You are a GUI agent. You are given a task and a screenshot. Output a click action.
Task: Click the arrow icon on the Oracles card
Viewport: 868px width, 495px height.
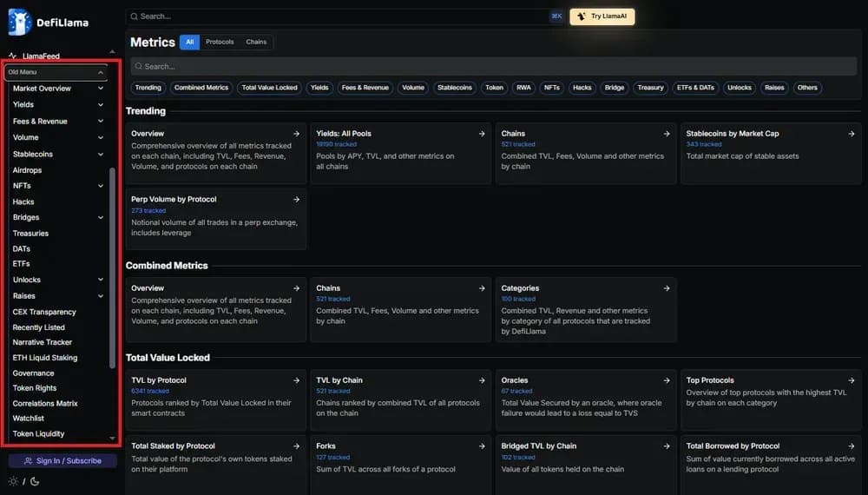point(667,380)
